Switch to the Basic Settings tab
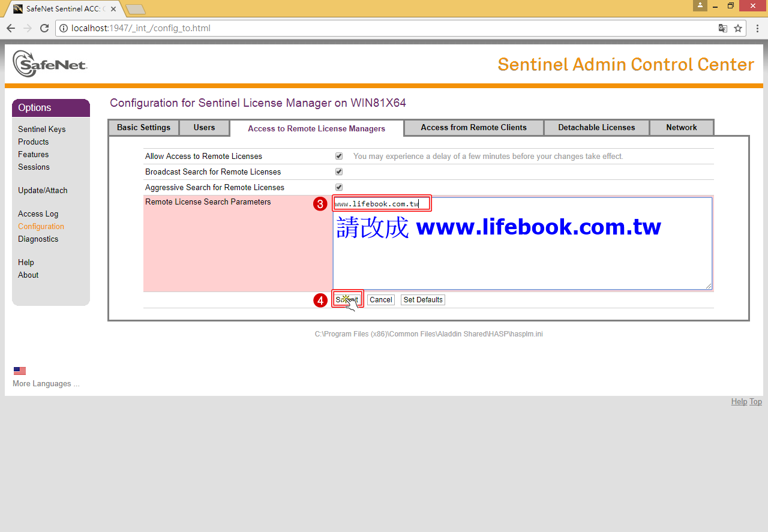This screenshot has height=532, width=768. pyautogui.click(x=143, y=128)
